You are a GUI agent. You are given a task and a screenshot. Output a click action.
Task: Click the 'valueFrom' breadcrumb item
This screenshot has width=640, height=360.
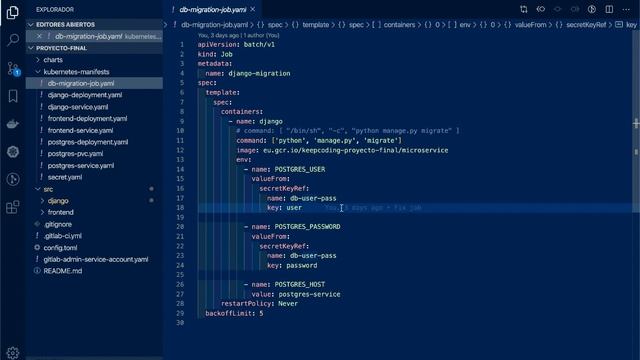(x=530, y=25)
